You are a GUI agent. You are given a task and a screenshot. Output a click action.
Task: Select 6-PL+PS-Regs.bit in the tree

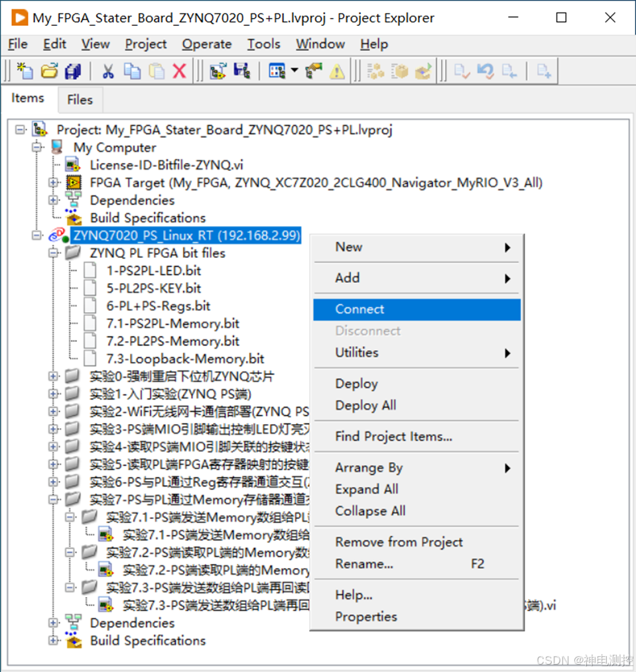pyautogui.click(x=159, y=306)
